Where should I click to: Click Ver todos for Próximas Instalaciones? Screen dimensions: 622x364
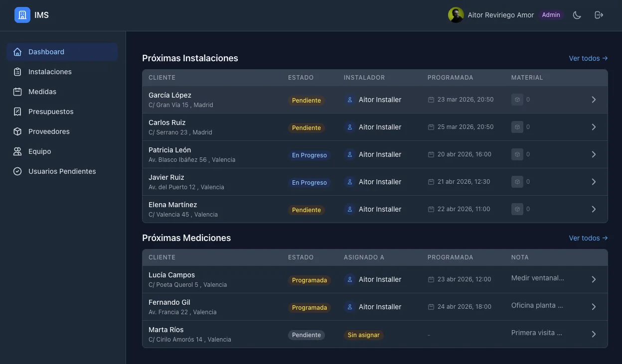[x=588, y=58]
